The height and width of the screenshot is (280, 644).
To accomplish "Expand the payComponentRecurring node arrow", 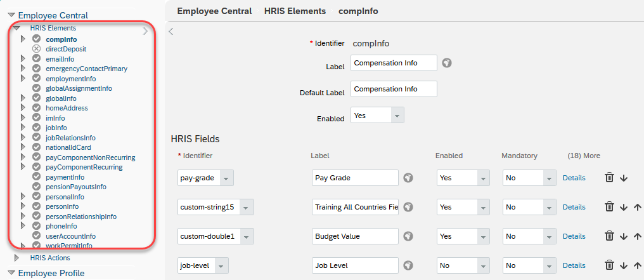I will click(x=23, y=167).
